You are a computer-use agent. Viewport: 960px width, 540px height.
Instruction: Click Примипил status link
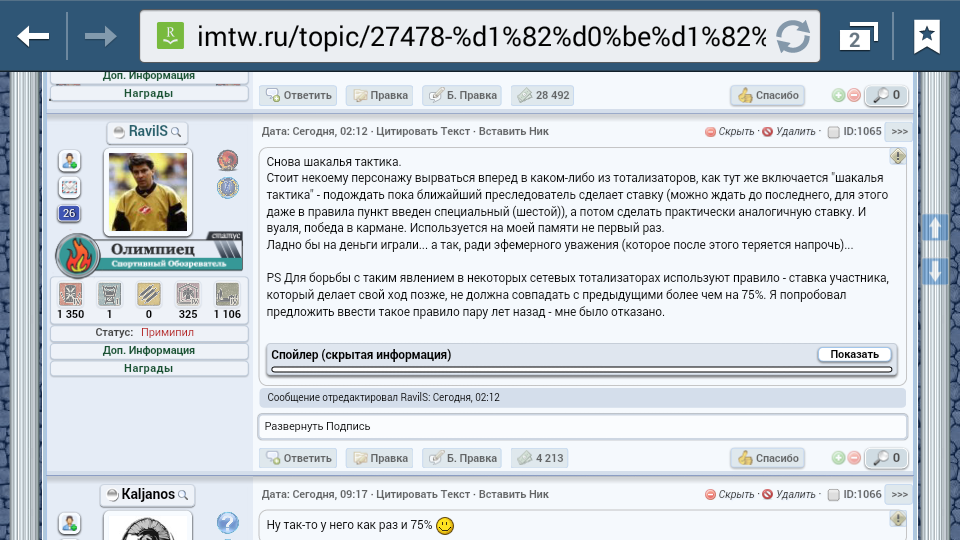[x=167, y=332]
